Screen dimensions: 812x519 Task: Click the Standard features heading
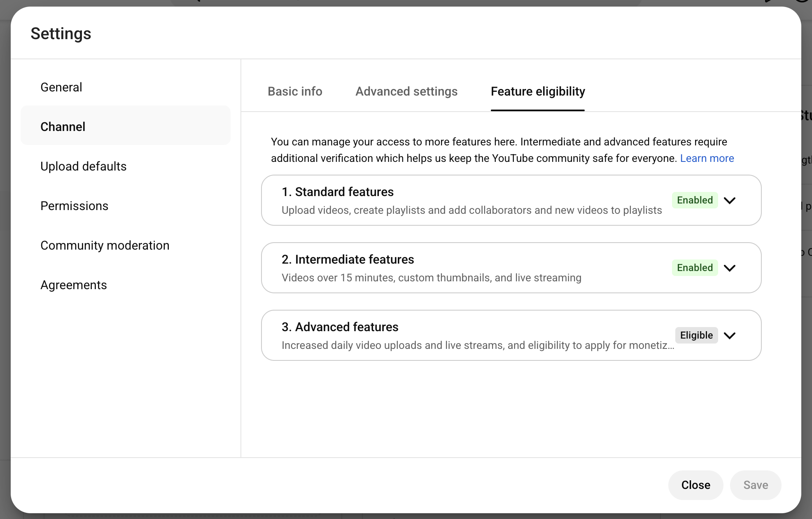click(x=338, y=192)
